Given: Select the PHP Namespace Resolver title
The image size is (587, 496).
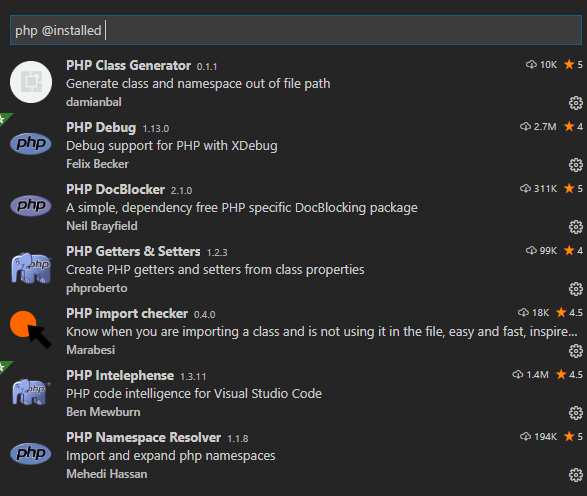Looking at the screenshot, I should click(x=143, y=438).
